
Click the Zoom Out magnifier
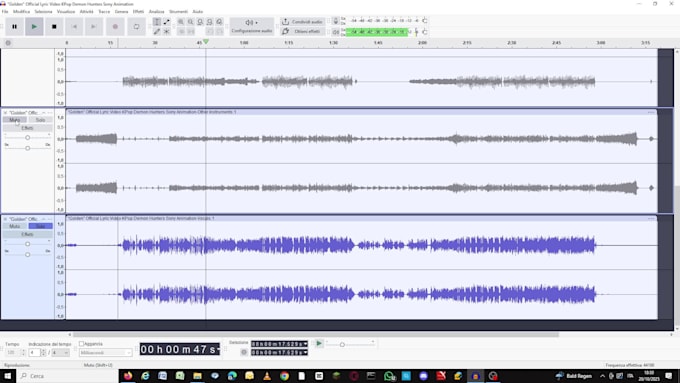click(x=190, y=22)
